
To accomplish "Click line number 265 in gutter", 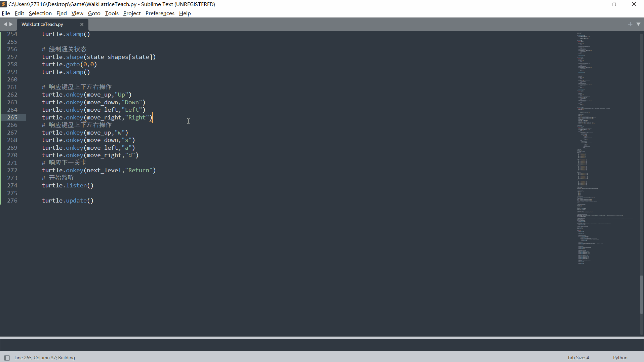I will tap(12, 117).
